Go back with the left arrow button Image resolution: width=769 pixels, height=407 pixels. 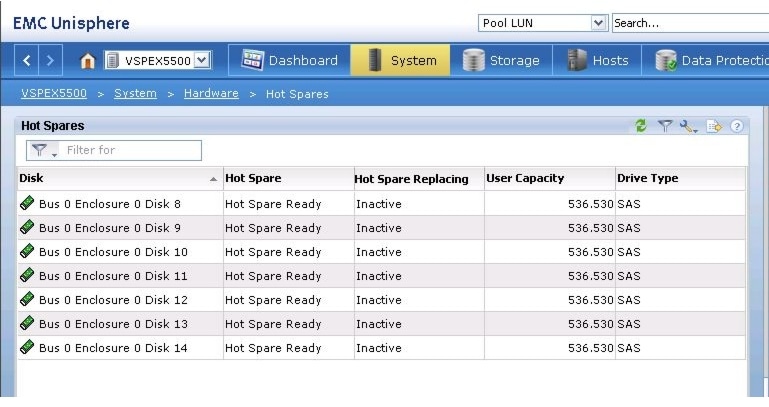coord(26,60)
